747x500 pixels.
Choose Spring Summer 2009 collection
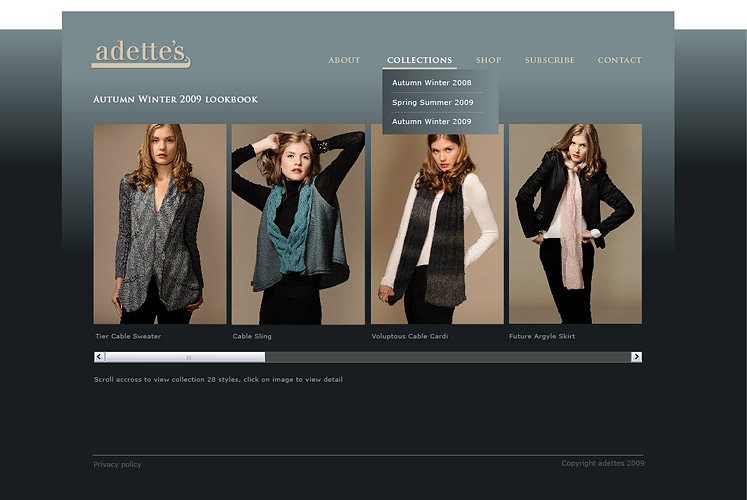[433, 102]
